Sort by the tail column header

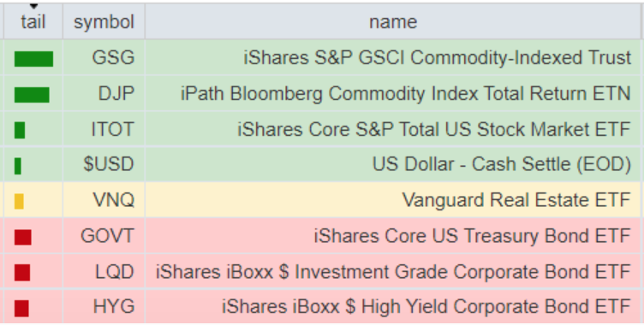click(x=33, y=21)
